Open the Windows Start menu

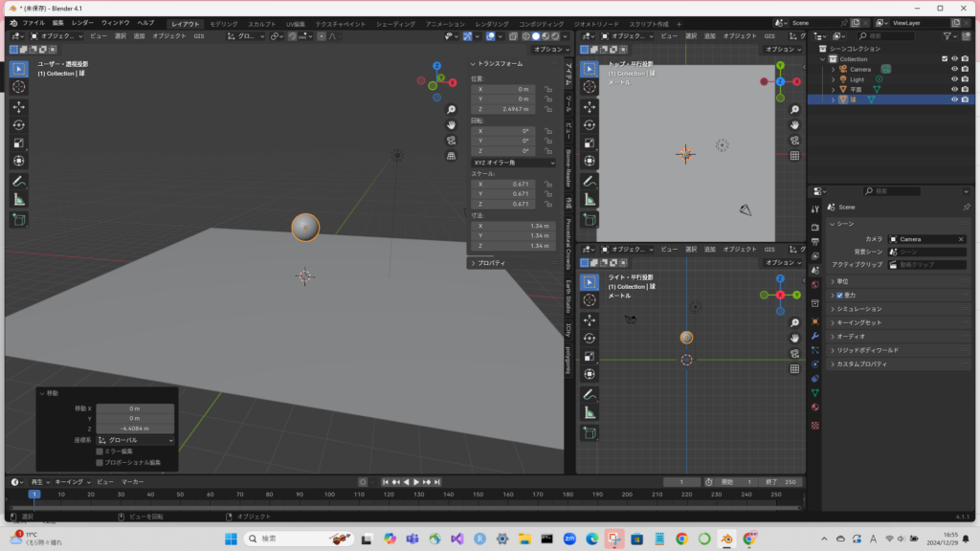click(x=231, y=539)
